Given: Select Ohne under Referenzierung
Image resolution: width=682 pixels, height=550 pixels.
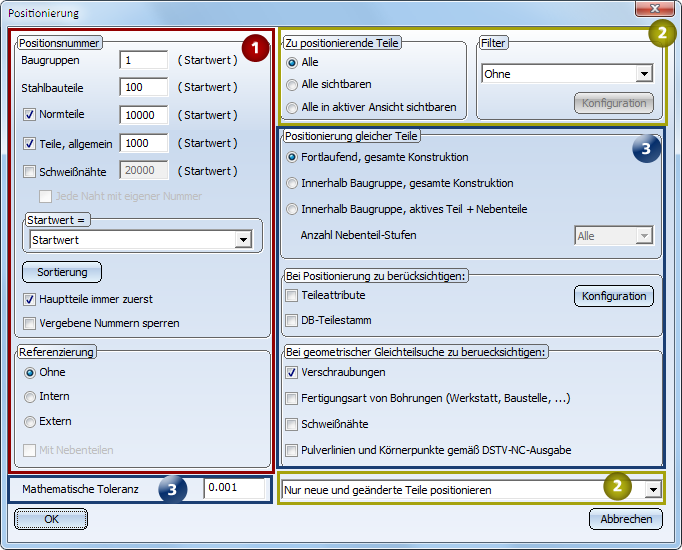Looking at the screenshot, I should (30, 373).
